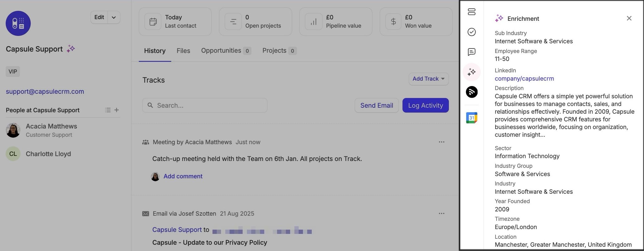Open the meeting entry more options menu

click(x=441, y=142)
